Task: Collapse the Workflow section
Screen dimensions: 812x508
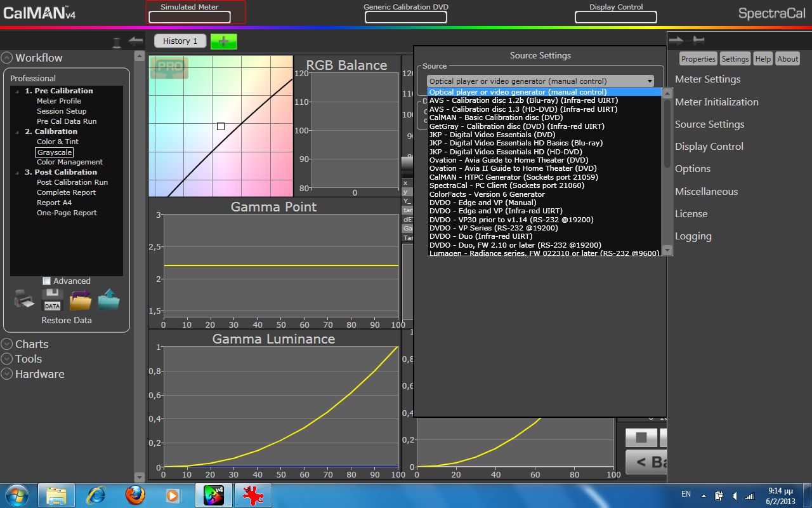Action: (7, 58)
